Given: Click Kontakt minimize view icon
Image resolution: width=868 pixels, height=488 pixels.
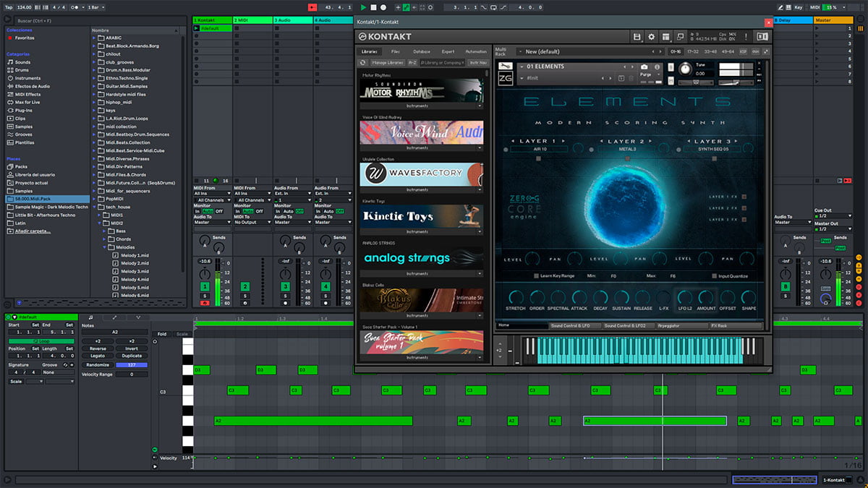Looking at the screenshot, I should point(681,36).
